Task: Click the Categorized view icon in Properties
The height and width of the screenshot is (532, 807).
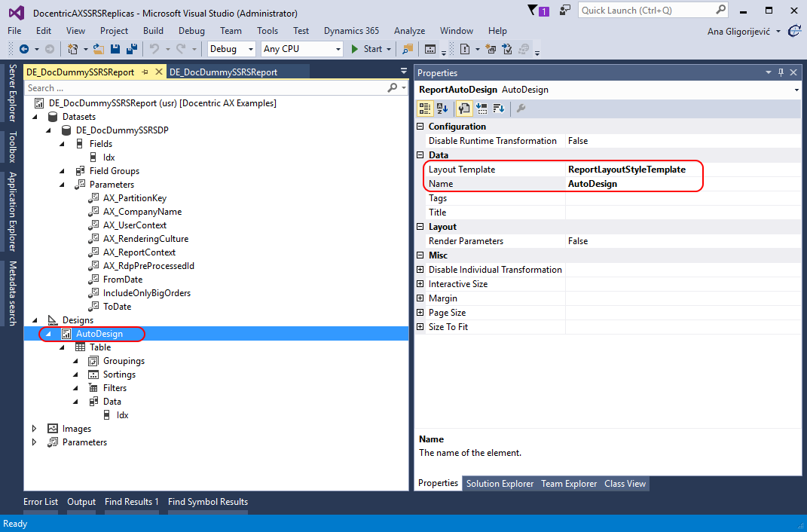Action: [x=425, y=108]
